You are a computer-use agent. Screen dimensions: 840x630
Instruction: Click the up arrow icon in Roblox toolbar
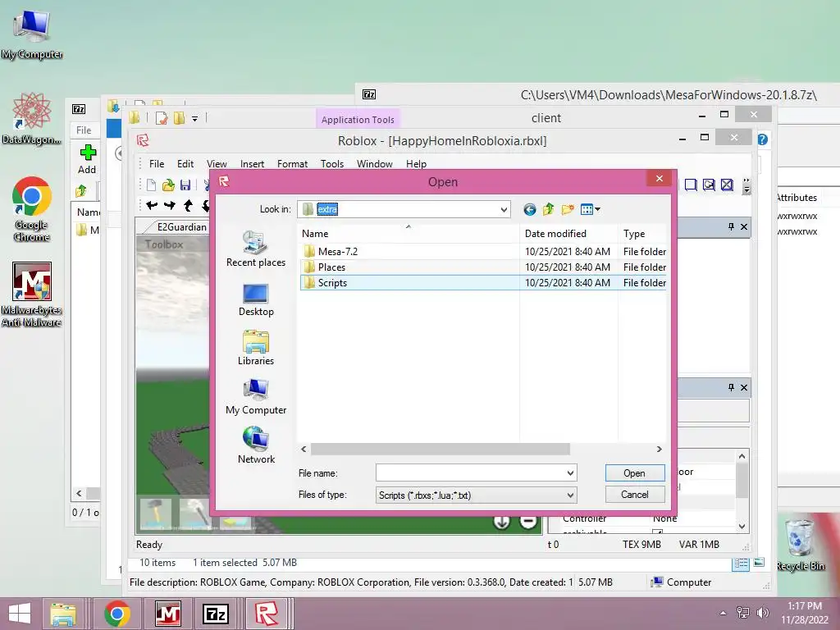point(188,205)
